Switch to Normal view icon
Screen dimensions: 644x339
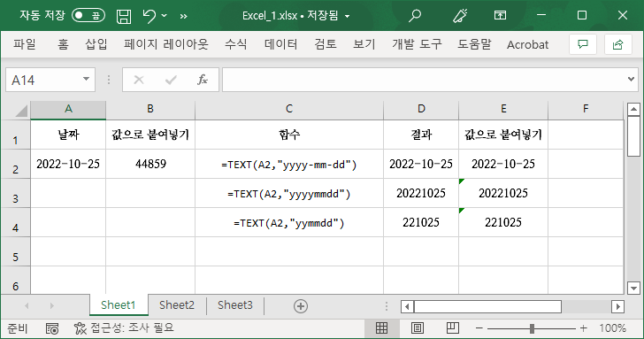381,327
